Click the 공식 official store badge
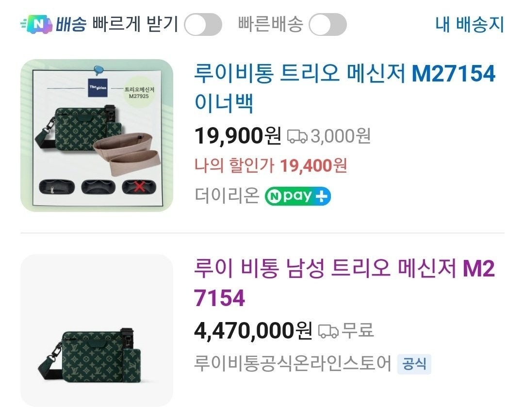This screenshot has width=524, height=420. (x=414, y=363)
